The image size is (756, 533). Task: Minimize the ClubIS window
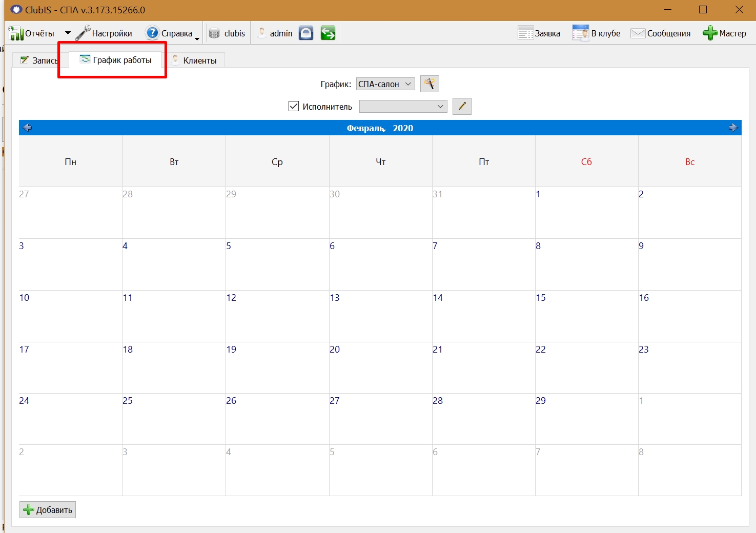click(667, 10)
